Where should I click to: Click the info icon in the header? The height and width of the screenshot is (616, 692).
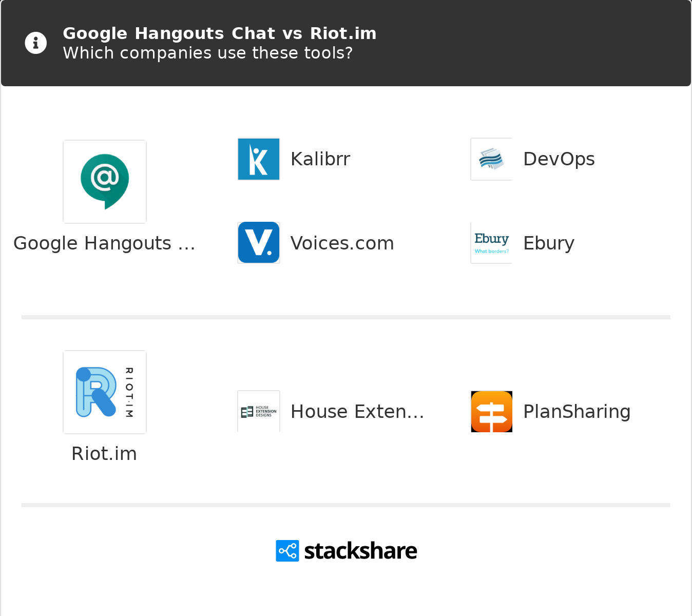(x=36, y=43)
